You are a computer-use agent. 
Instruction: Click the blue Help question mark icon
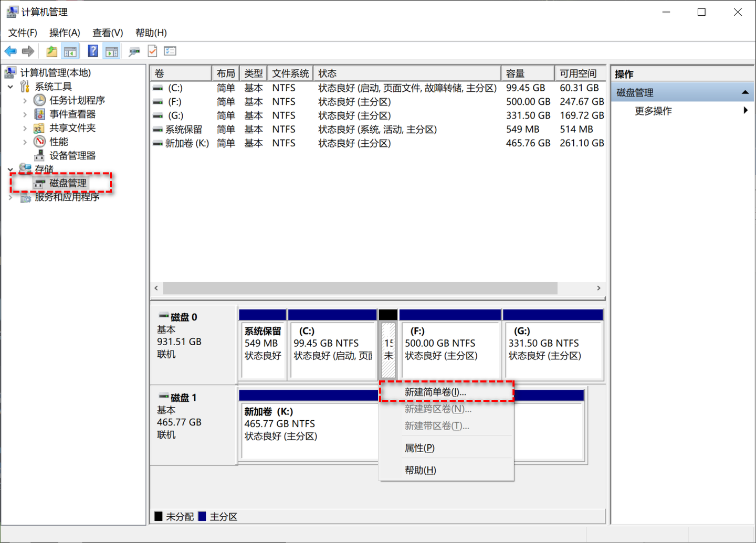[x=93, y=51]
